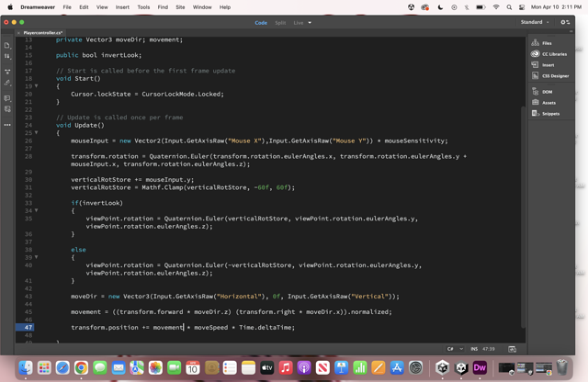Open the Insert panel
Screen dimensions: 588x382
coord(543,65)
